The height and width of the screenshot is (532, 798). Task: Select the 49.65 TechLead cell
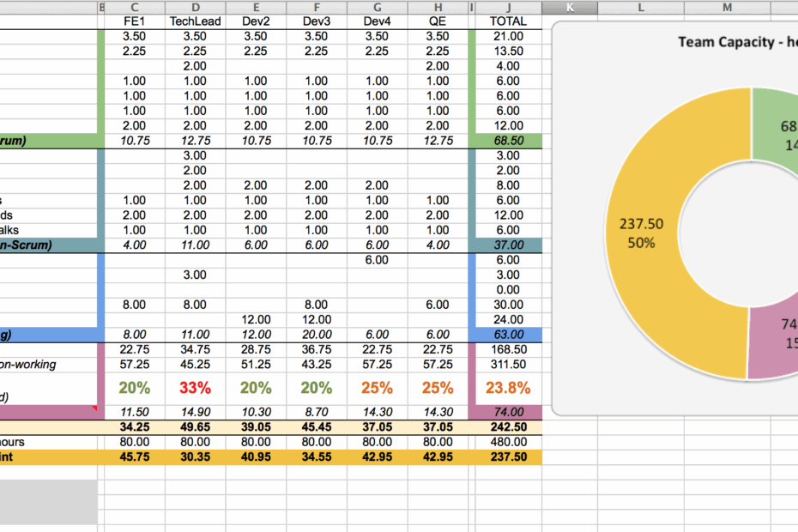pos(196,427)
